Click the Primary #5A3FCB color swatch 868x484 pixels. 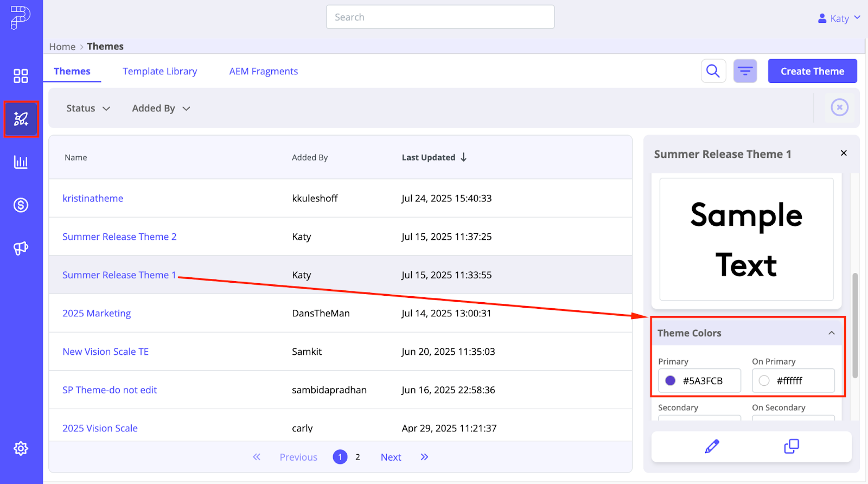(671, 381)
